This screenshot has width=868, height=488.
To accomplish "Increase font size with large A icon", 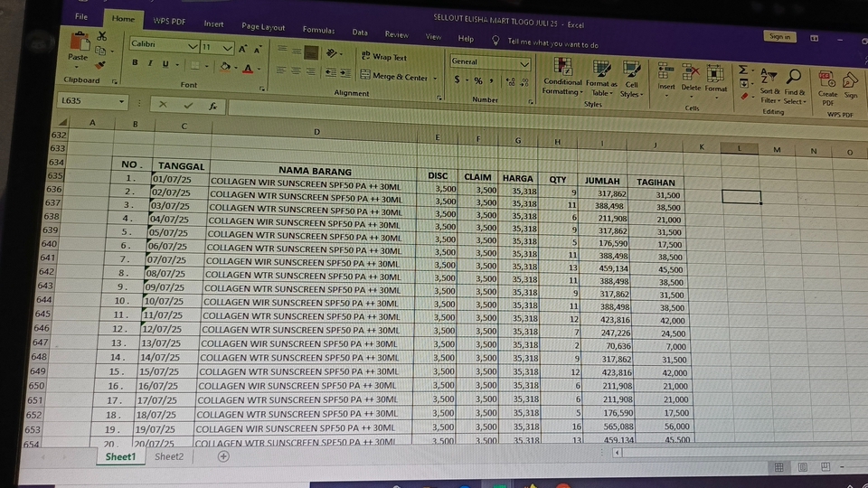I will click(x=242, y=49).
